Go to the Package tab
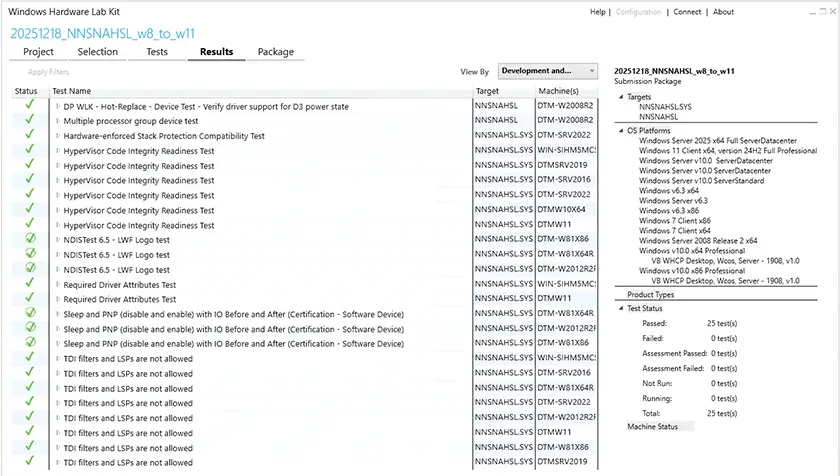Viewport: 840px width, 476px height. [276, 52]
